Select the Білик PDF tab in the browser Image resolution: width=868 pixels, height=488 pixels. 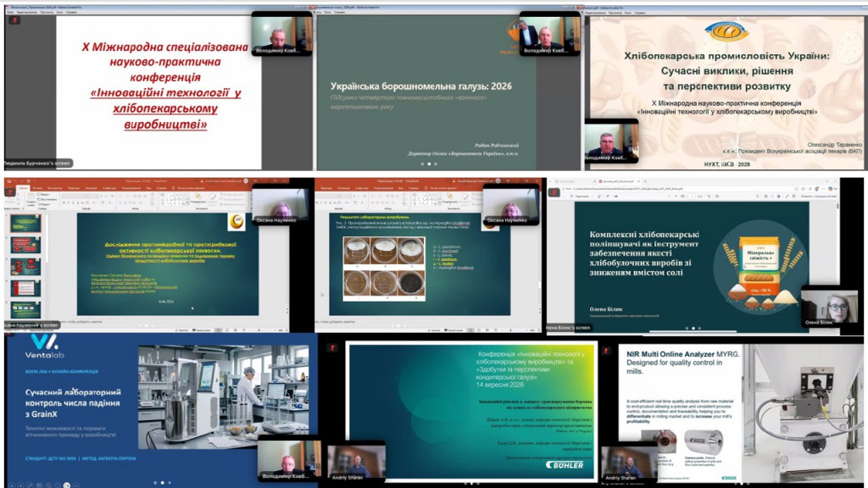tap(618, 181)
